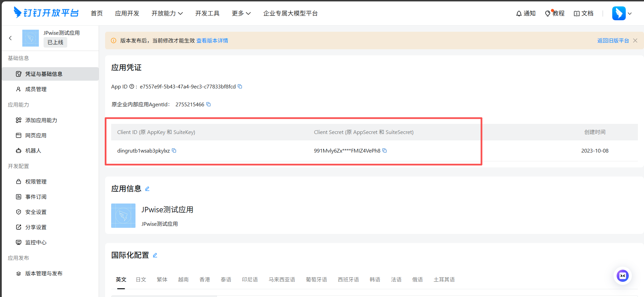Viewport: 644px width, 297px height.
Task: Click the 添加应用能力 grid icon
Action: pyautogui.click(x=19, y=120)
